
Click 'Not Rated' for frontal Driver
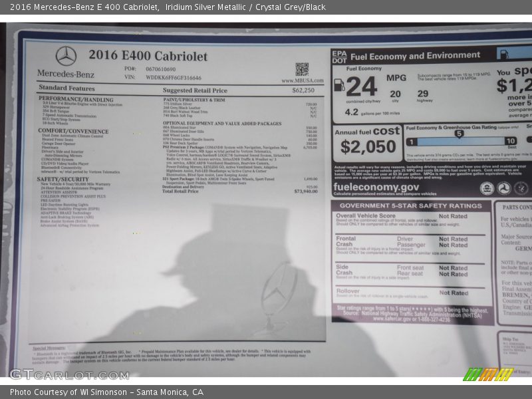pyautogui.click(x=454, y=239)
